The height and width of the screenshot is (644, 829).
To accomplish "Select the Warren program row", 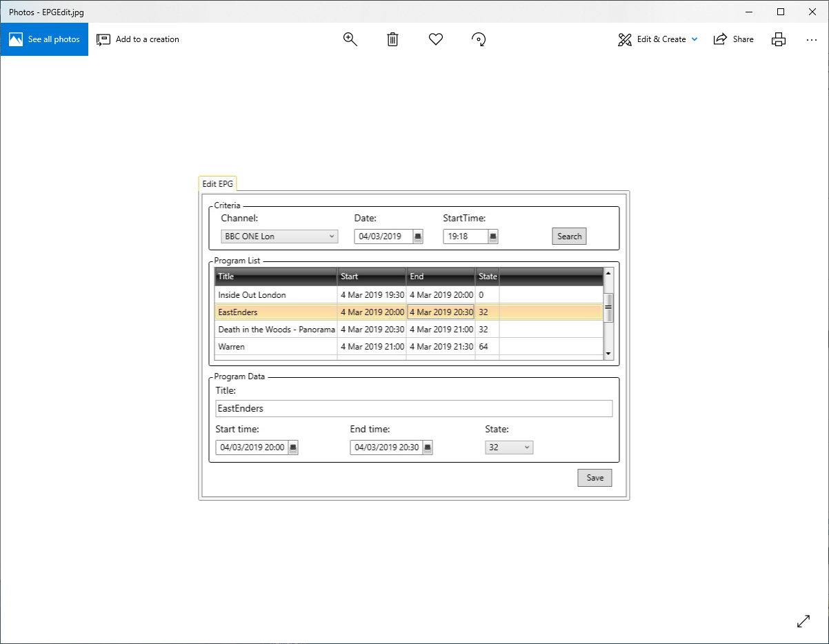I will 276,347.
